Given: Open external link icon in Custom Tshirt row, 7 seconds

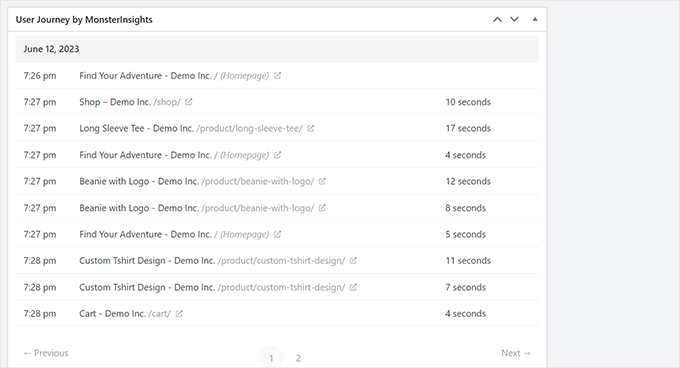Looking at the screenshot, I should pos(353,287).
